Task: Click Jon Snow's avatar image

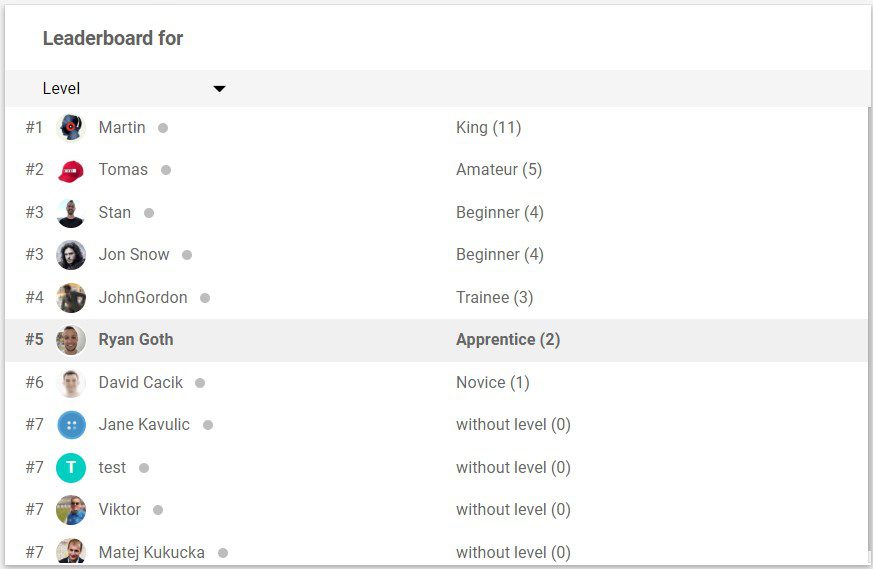Action: [x=71, y=255]
